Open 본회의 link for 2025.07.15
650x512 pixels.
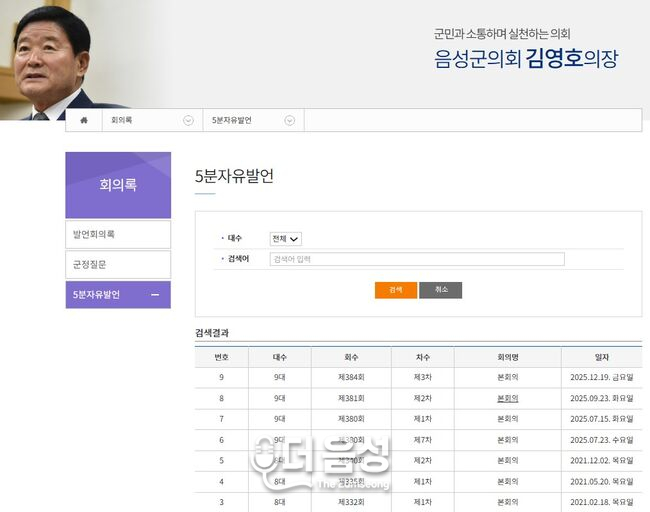(507, 419)
